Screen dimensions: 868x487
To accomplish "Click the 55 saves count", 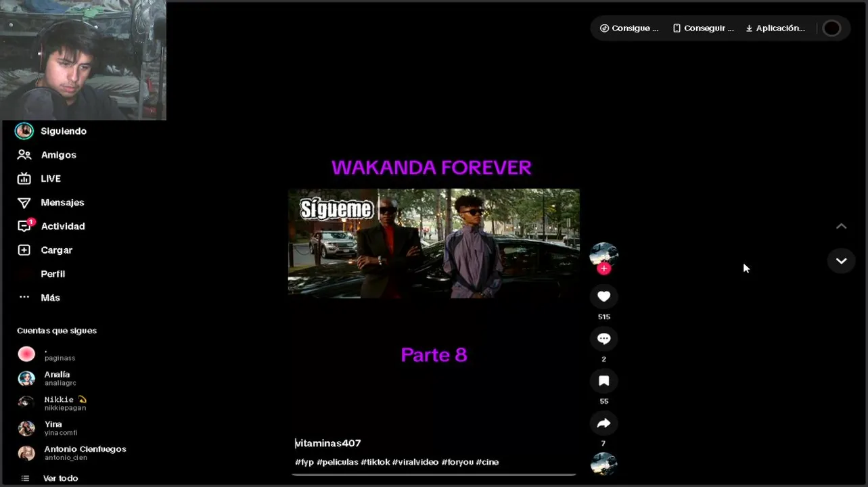I will [x=604, y=401].
